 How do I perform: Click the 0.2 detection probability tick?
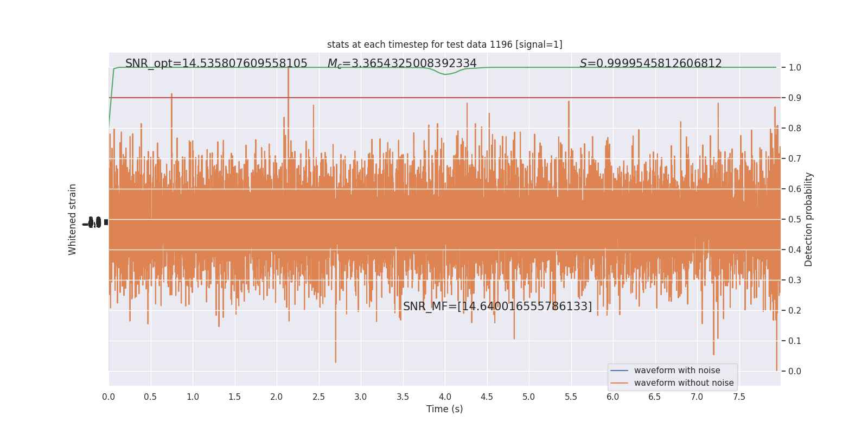(x=795, y=311)
